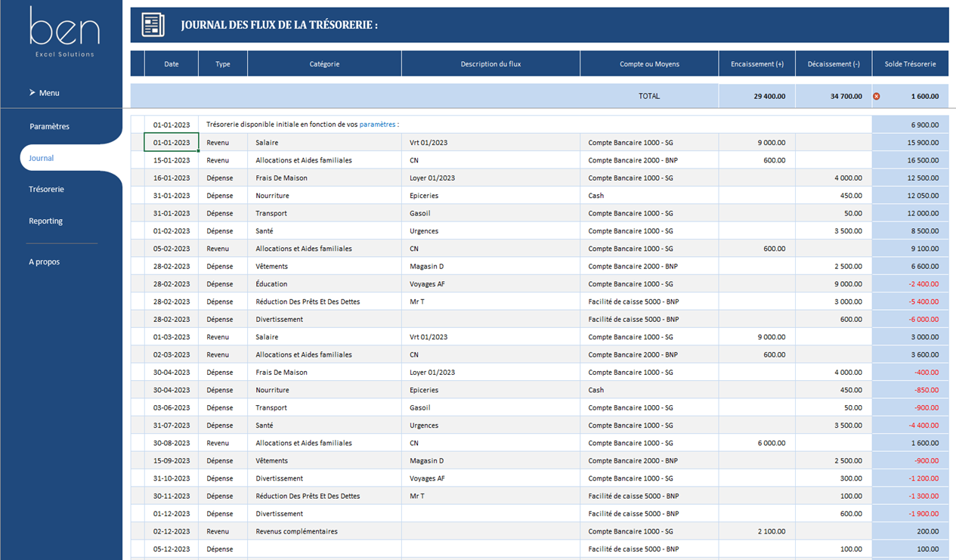956x560 pixels.
Task: Click the Description du flux column header
Action: [x=490, y=63]
